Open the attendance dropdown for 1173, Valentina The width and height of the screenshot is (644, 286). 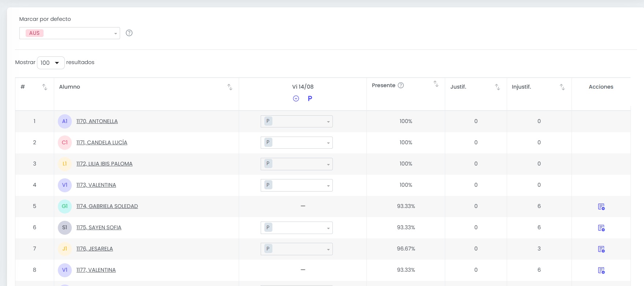297,185
